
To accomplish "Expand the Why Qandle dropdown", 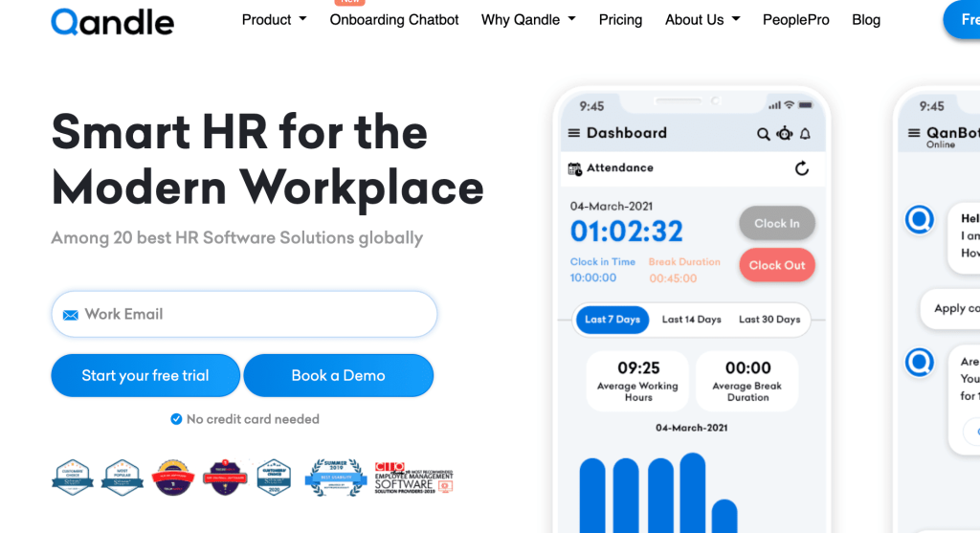I will (x=528, y=20).
